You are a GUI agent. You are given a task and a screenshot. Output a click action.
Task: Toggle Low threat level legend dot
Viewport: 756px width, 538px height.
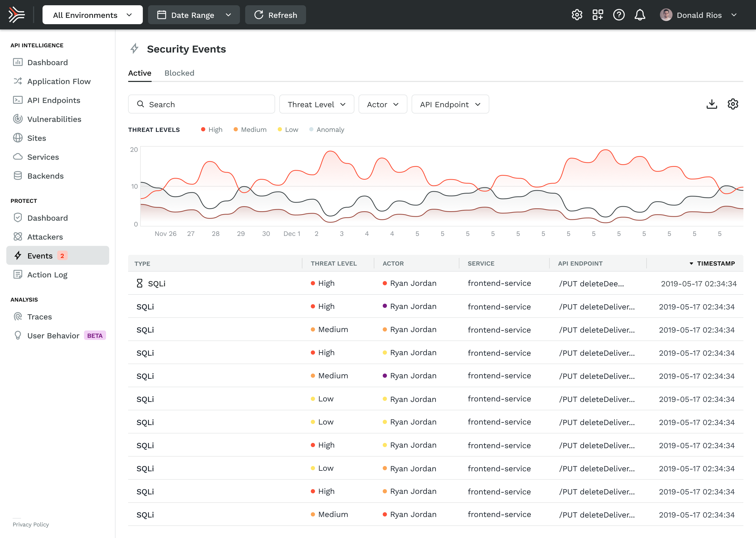(280, 130)
